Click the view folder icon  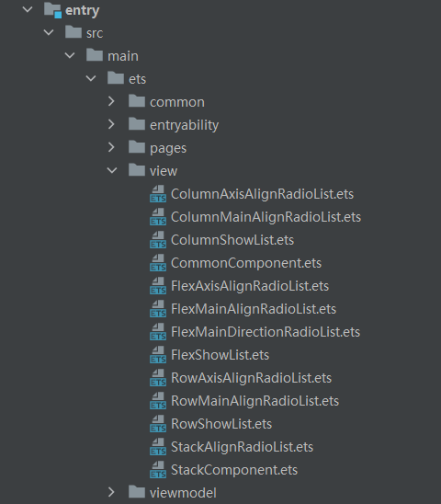point(137,170)
